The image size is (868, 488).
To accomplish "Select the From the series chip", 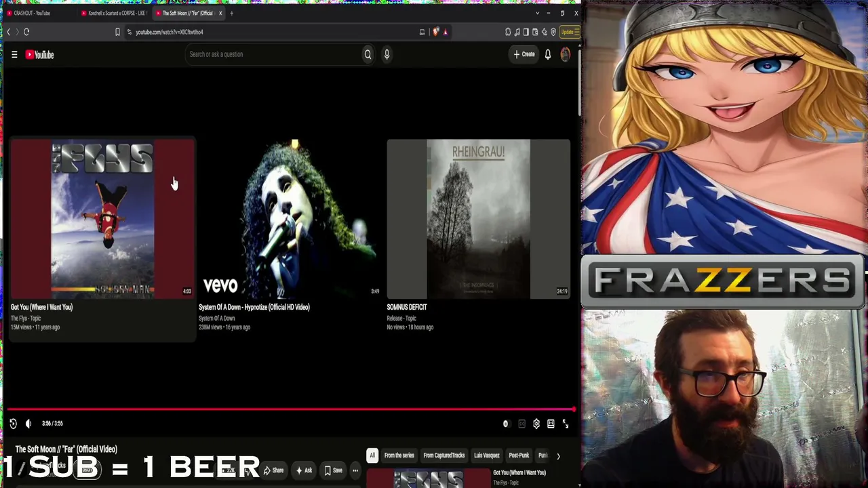I will (399, 455).
